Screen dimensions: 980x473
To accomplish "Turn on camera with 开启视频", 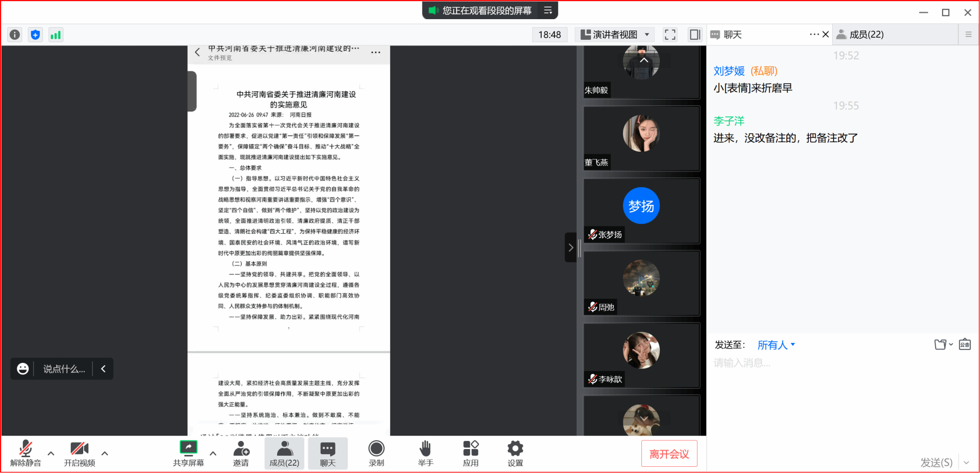I will coord(79,453).
